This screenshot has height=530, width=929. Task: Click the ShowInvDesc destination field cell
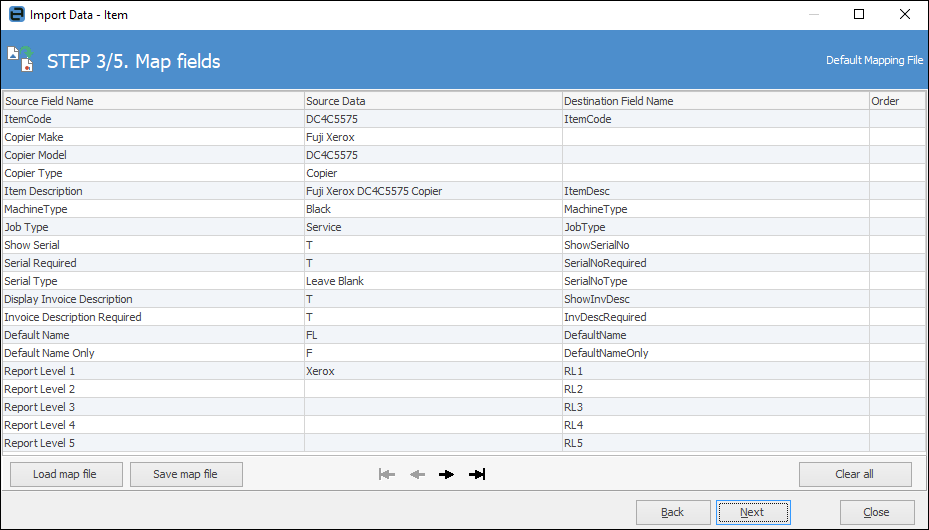(x=716, y=299)
